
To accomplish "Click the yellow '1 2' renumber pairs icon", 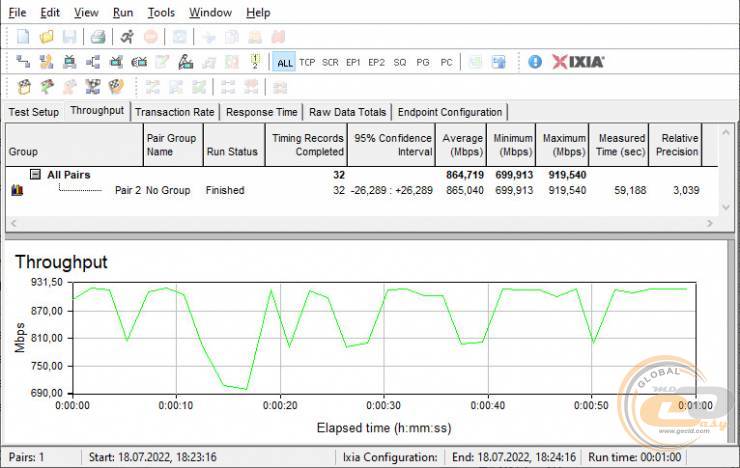I will pos(255,62).
